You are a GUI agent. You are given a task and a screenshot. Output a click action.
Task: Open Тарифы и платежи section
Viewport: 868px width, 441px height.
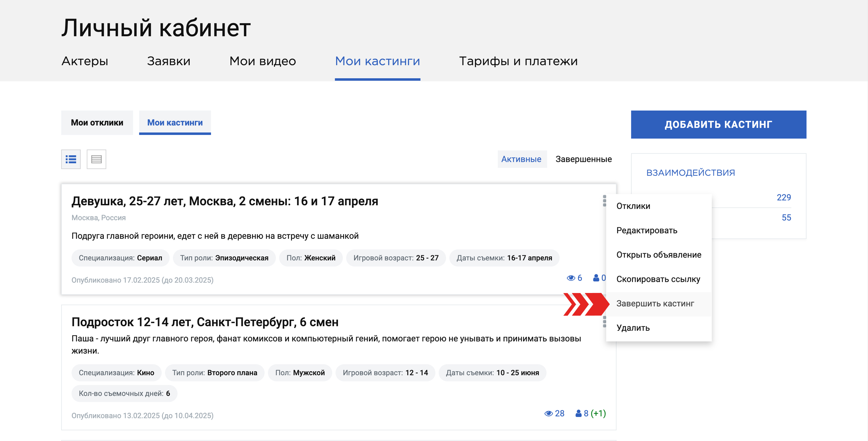[x=518, y=61]
